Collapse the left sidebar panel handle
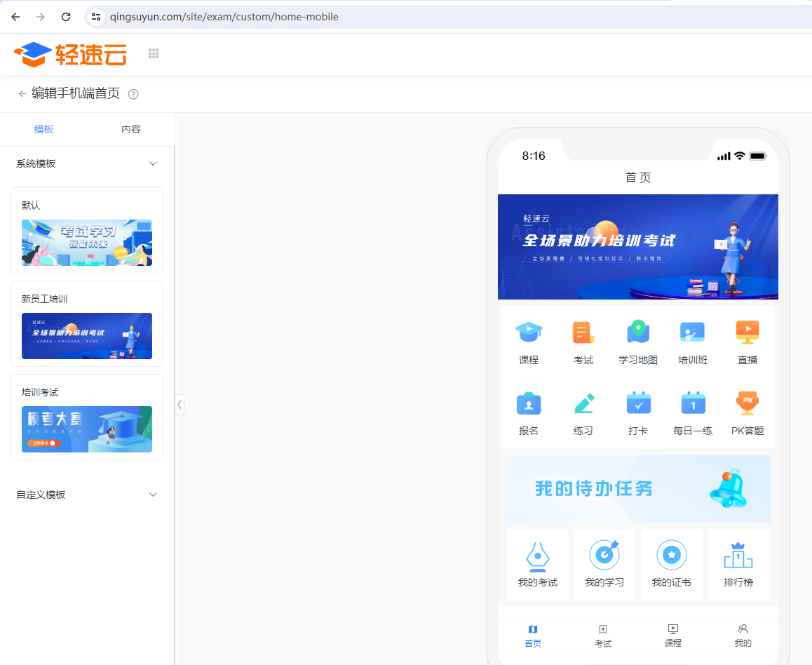The image size is (812, 665). (180, 404)
